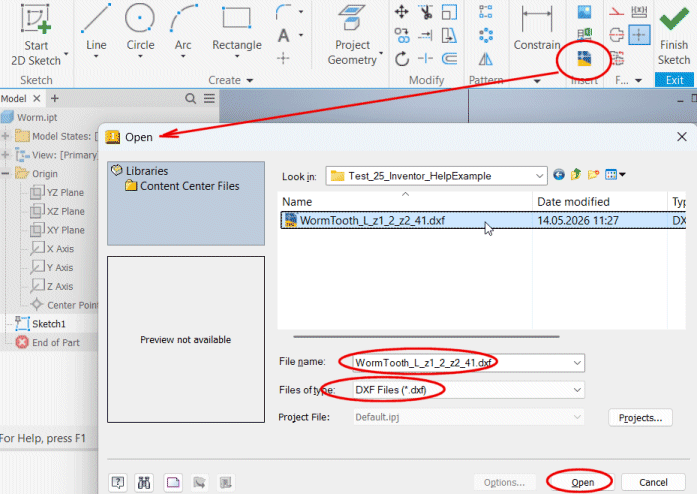
Task: Click the Dimension tool above Constrain
Action: [x=537, y=19]
